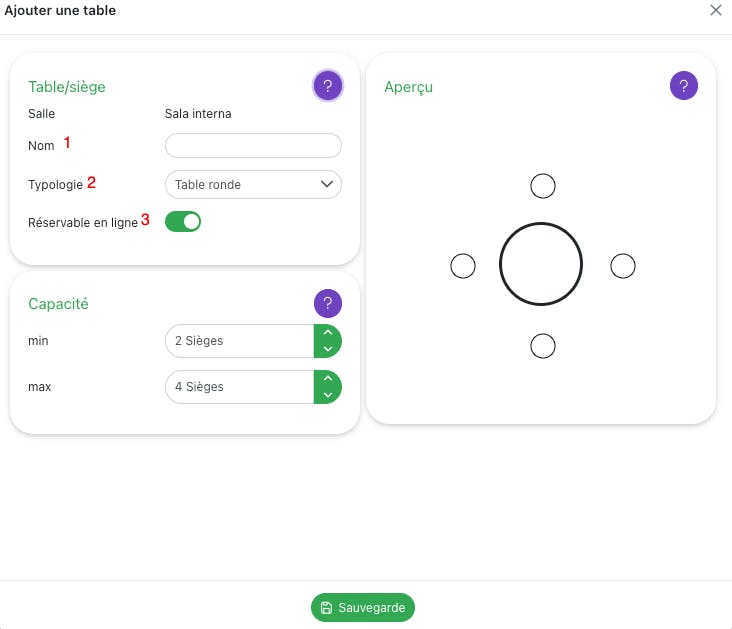Click the Table/siège help question mark icon
The height and width of the screenshot is (629, 732).
(x=328, y=86)
